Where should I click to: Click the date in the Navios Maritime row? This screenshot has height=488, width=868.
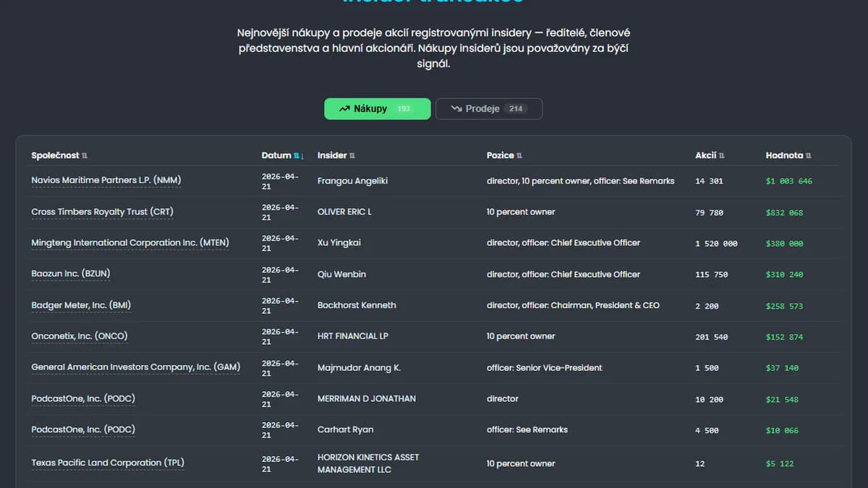280,181
